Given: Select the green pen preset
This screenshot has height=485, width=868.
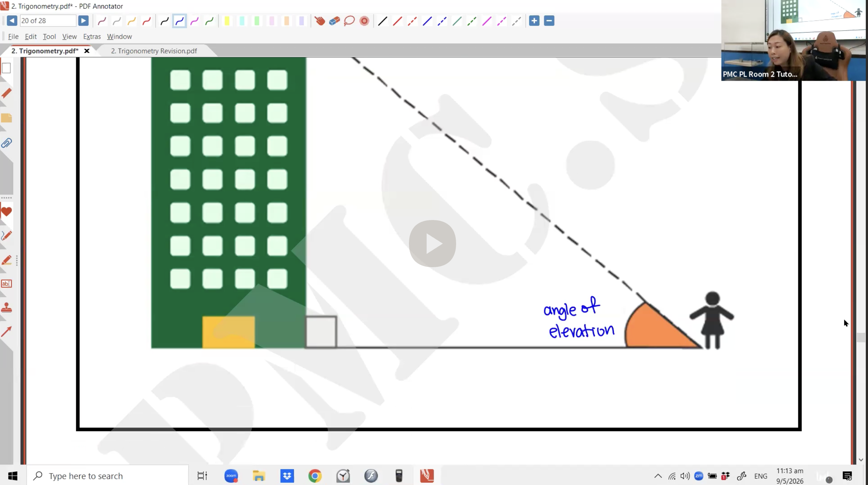Looking at the screenshot, I should tap(209, 21).
